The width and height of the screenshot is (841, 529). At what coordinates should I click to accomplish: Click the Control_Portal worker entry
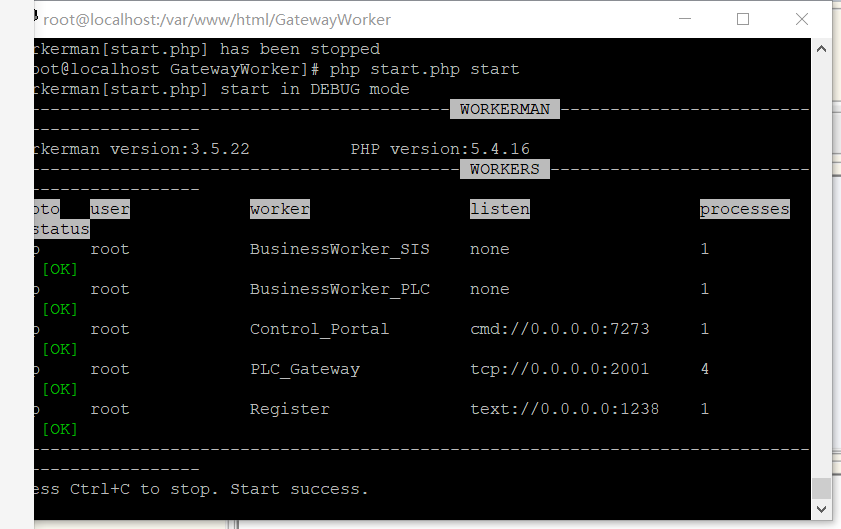(319, 329)
